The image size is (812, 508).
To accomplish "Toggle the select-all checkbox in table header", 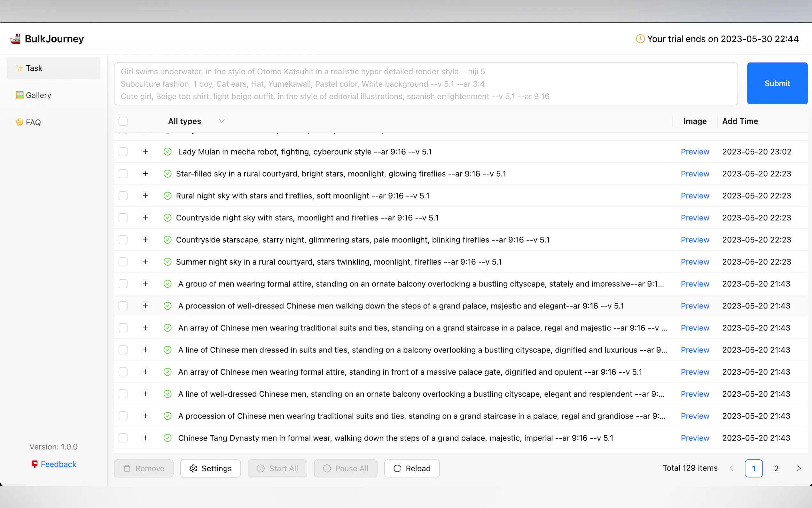I will pyautogui.click(x=123, y=121).
